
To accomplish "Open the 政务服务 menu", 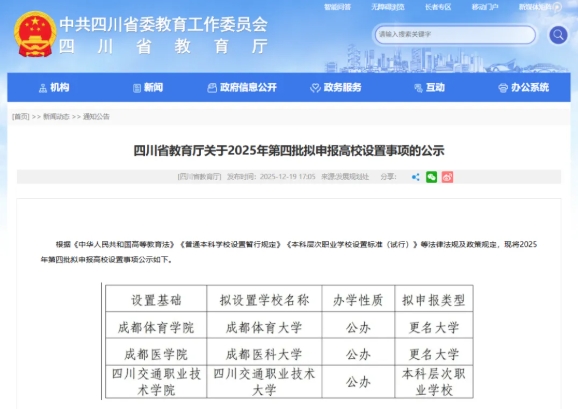I will [x=335, y=87].
